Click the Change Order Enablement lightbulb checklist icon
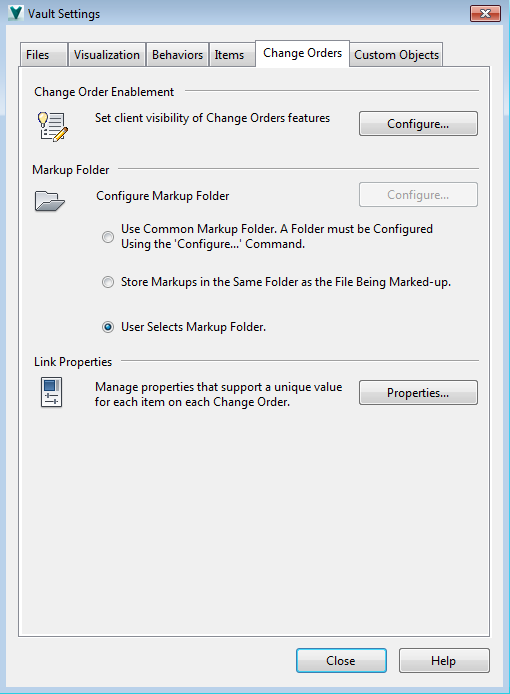Screen dimensions: 510x694 [53, 126]
